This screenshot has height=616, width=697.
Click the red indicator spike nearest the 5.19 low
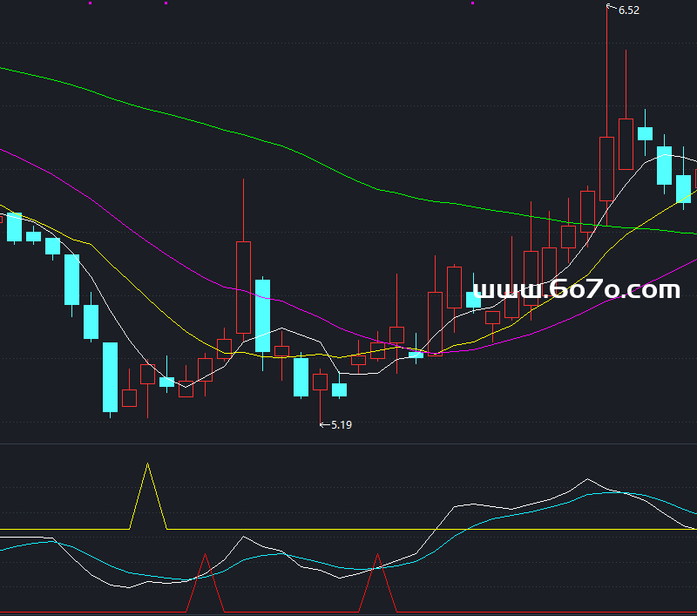(378, 583)
